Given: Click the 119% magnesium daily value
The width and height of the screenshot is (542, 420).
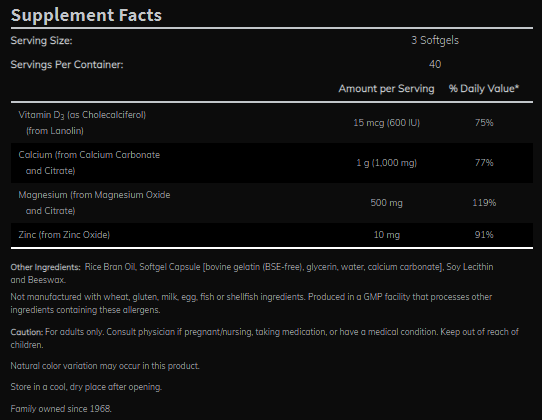Looking at the screenshot, I should click(x=484, y=203).
